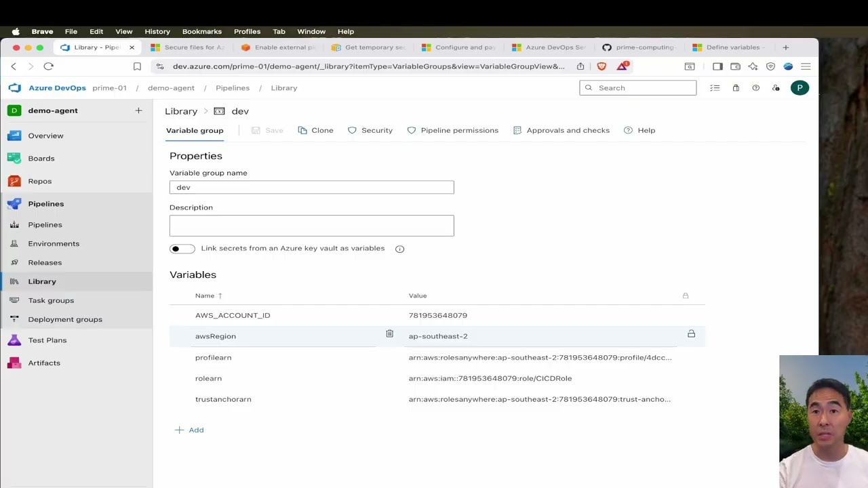Image resolution: width=868 pixels, height=488 pixels.
Task: Open Pipeline permissions
Action: coord(452,130)
